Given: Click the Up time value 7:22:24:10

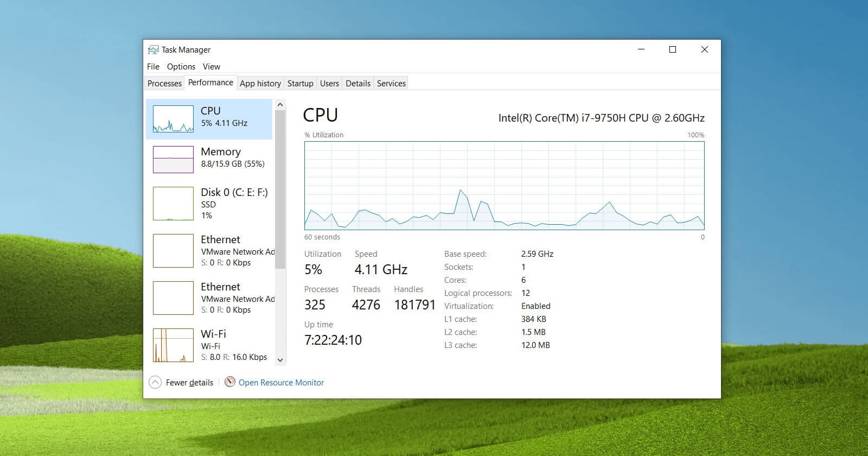Looking at the screenshot, I should (333, 340).
